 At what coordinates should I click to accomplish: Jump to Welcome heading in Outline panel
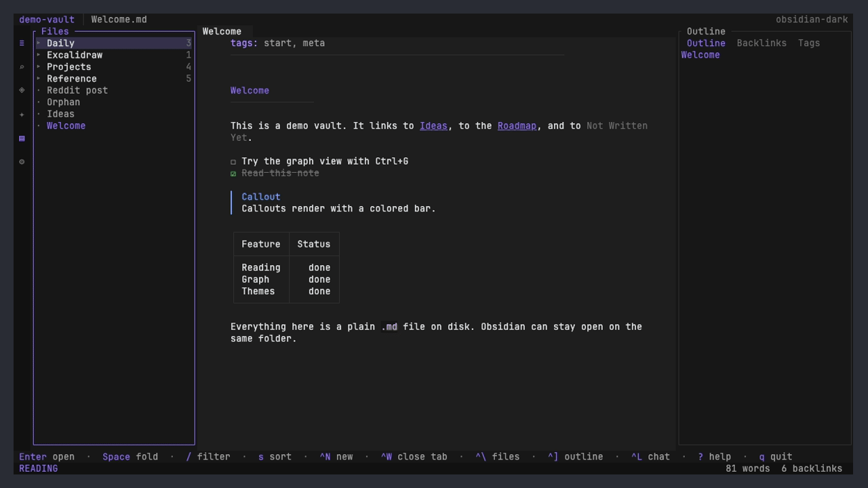click(x=700, y=55)
